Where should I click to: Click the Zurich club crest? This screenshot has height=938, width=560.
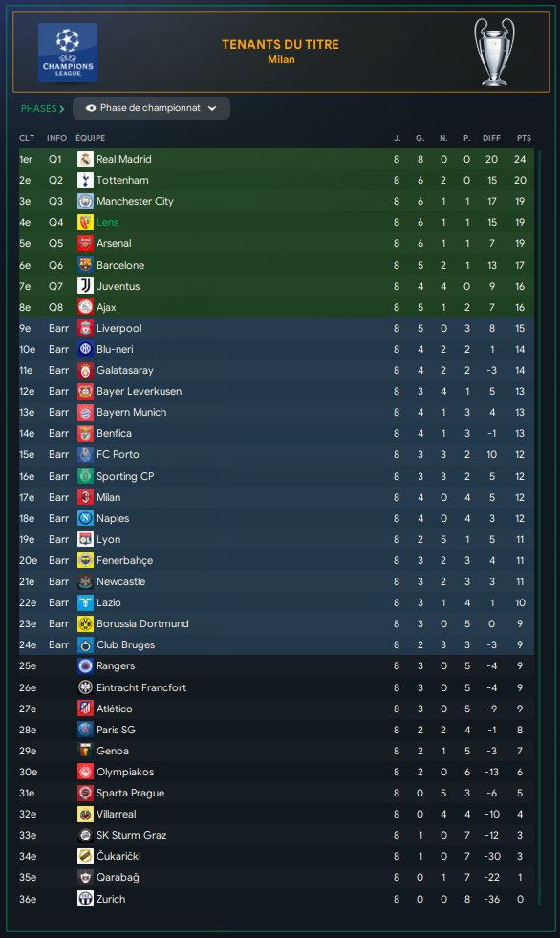(x=85, y=899)
